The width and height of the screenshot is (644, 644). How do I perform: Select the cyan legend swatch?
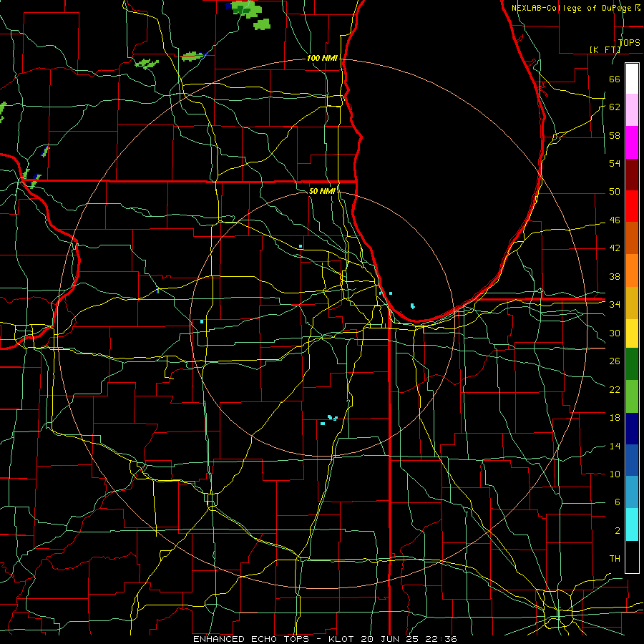[x=632, y=525]
